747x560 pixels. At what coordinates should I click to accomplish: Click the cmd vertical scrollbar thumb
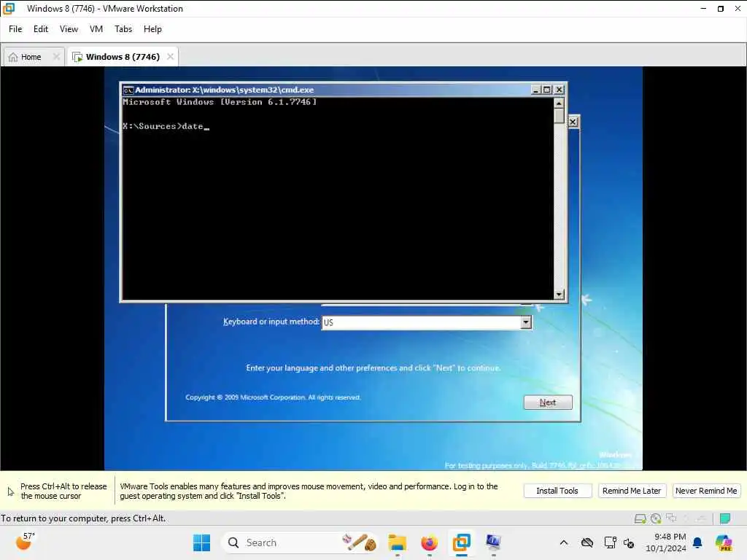coord(559,116)
